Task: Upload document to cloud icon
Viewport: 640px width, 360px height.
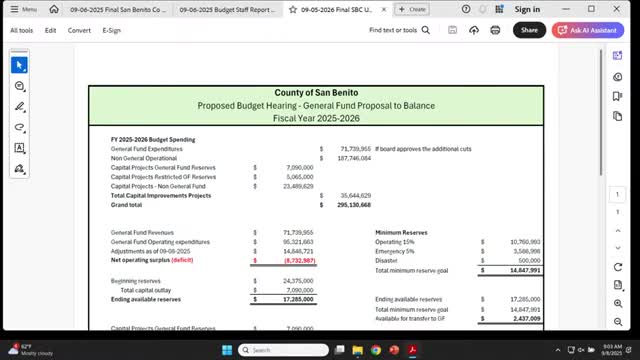Action: tap(474, 30)
